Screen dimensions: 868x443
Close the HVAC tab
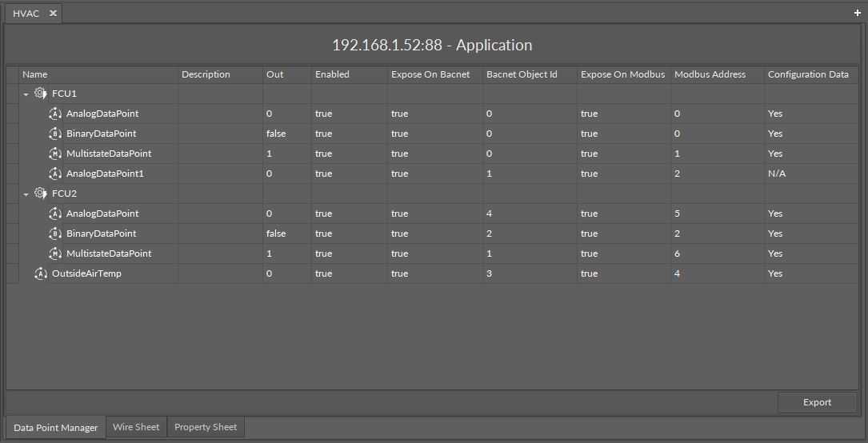coord(53,14)
